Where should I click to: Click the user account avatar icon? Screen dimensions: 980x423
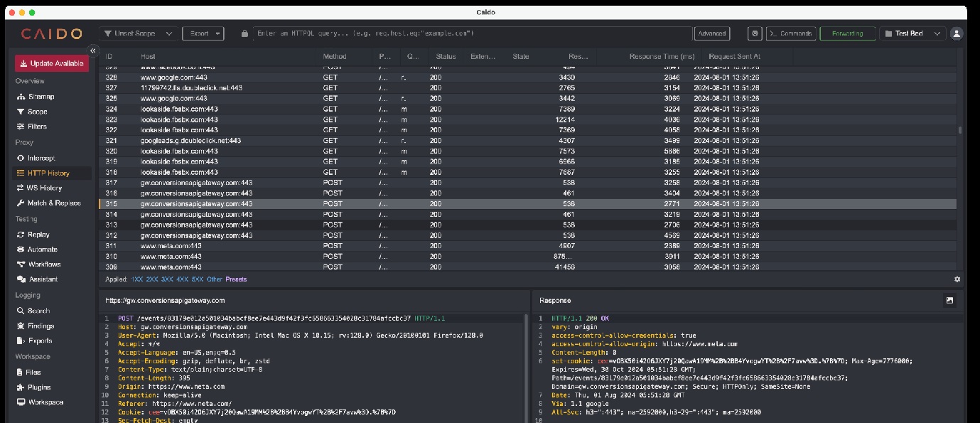click(957, 33)
